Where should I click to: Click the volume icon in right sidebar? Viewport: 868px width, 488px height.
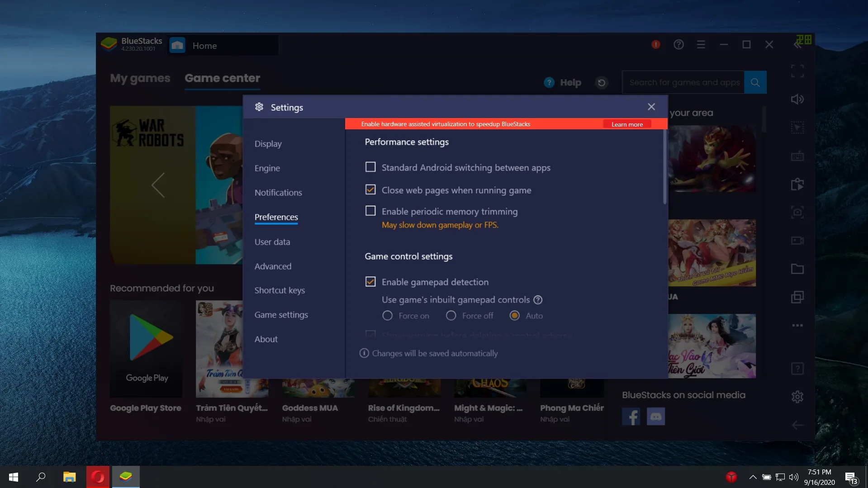click(x=797, y=99)
